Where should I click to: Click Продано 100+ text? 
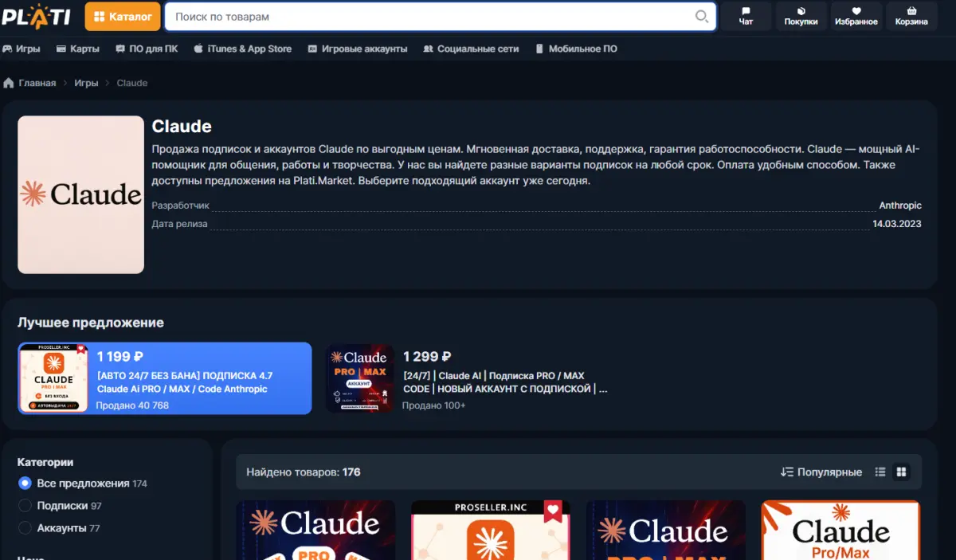pyautogui.click(x=433, y=405)
